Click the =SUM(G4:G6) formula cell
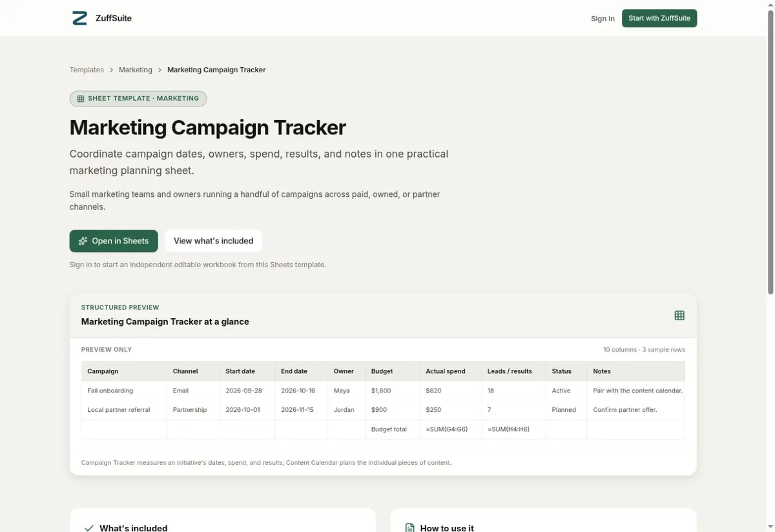 [451, 429]
